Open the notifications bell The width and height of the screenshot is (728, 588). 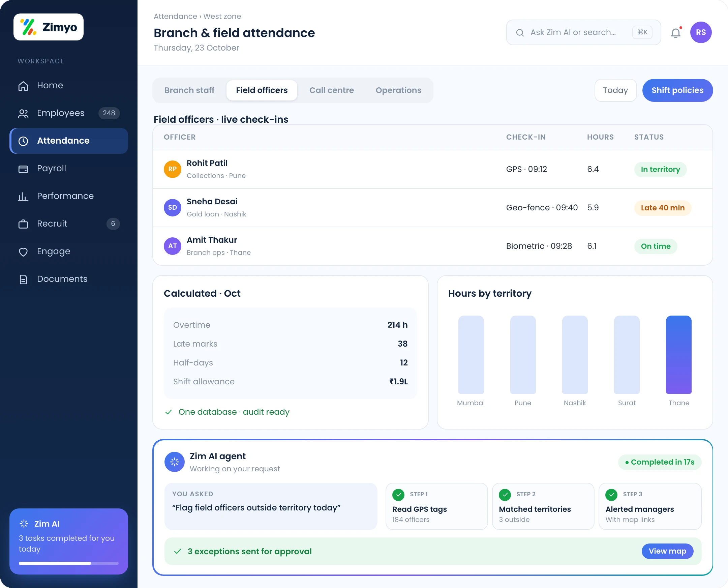[676, 32]
